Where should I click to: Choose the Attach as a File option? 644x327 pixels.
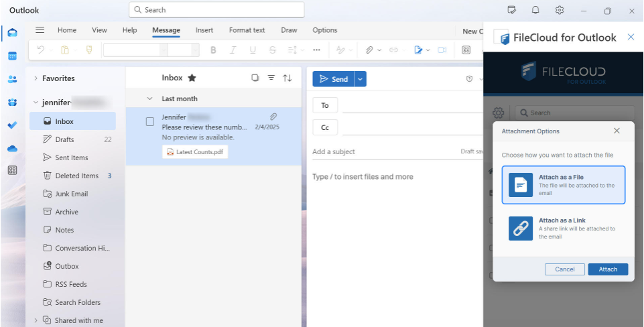(563, 185)
